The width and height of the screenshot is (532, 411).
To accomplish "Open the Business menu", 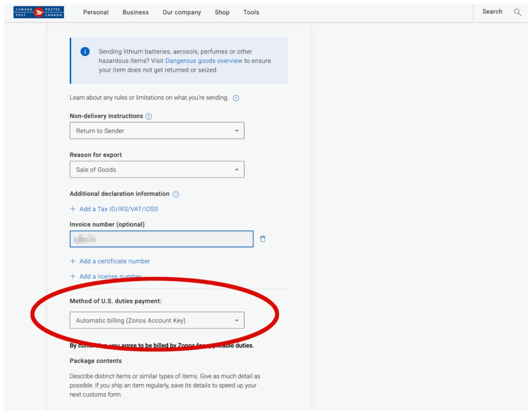I will pyautogui.click(x=135, y=12).
